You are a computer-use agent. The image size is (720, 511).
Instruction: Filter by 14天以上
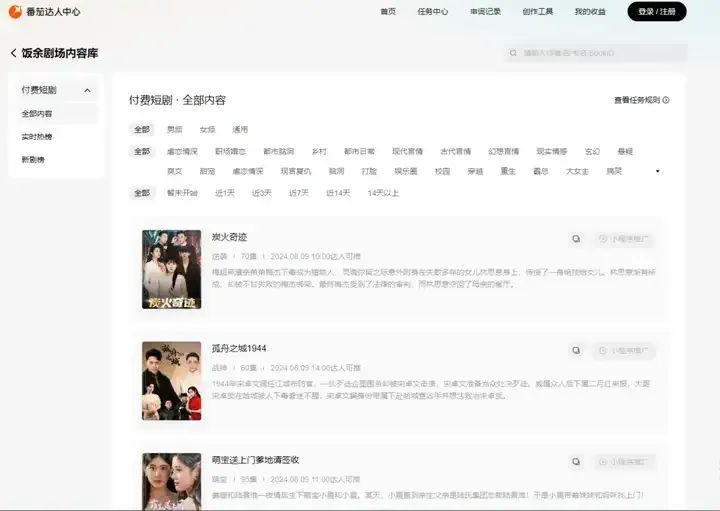pyautogui.click(x=383, y=193)
